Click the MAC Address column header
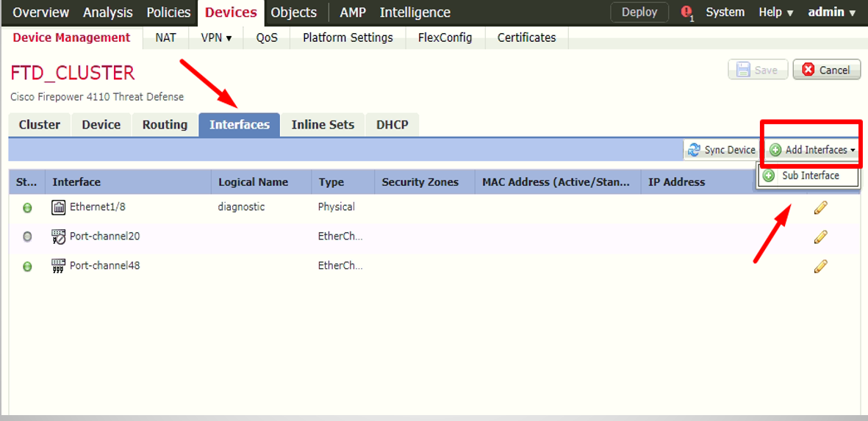The width and height of the screenshot is (868, 421). (557, 182)
